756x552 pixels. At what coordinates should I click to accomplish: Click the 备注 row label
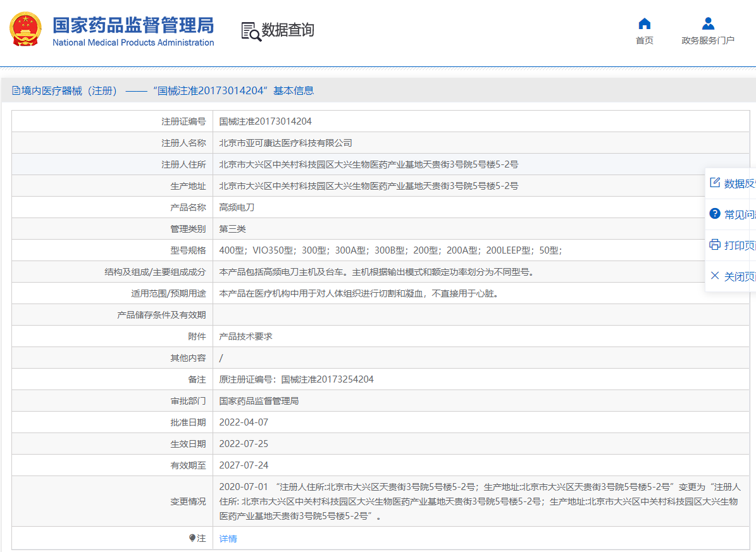point(197,379)
